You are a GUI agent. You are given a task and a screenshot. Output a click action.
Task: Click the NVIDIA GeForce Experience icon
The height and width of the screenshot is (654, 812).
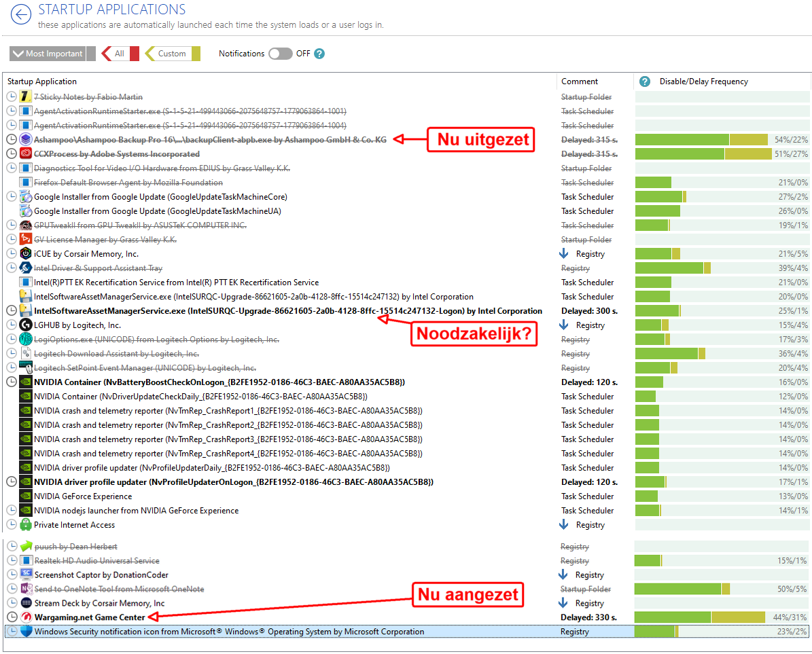point(25,496)
